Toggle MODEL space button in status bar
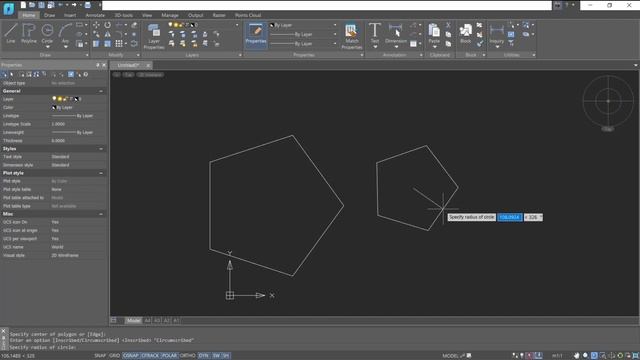Image resolution: width=640 pixels, height=360 pixels. tap(450, 356)
